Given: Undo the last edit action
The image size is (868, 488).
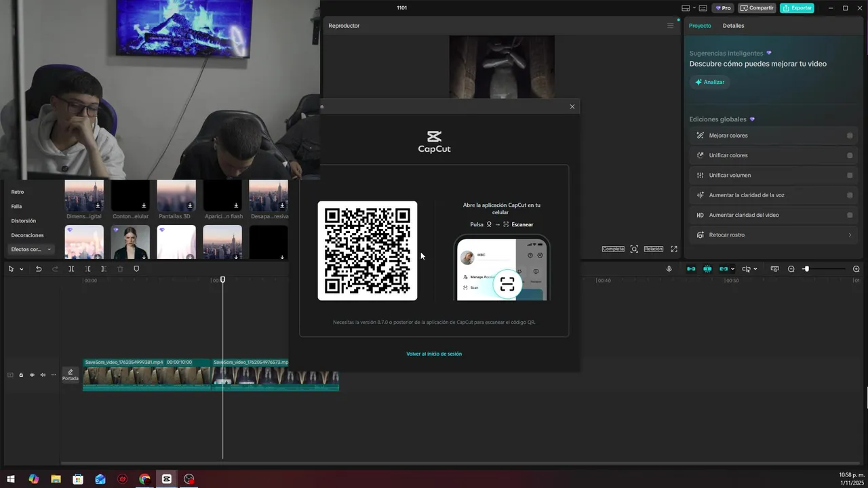Looking at the screenshot, I should pyautogui.click(x=39, y=269).
